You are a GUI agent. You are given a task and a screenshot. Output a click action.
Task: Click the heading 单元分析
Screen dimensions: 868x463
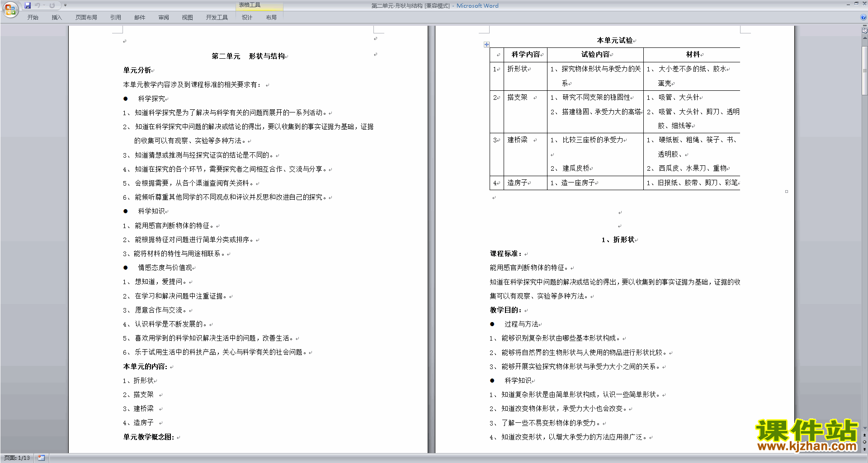pyautogui.click(x=137, y=70)
